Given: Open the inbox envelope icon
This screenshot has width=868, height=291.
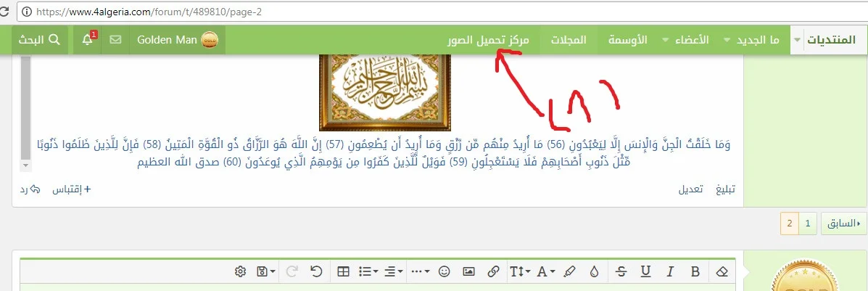Looking at the screenshot, I should pos(115,40).
